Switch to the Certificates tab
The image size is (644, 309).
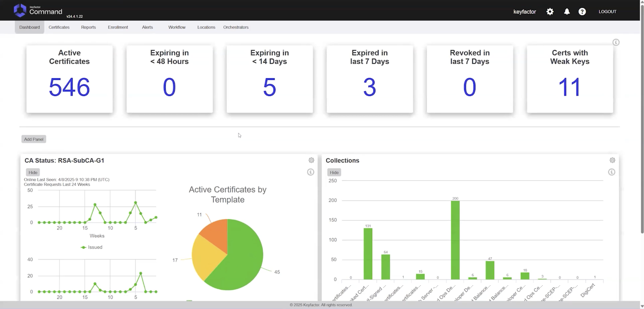(x=59, y=27)
